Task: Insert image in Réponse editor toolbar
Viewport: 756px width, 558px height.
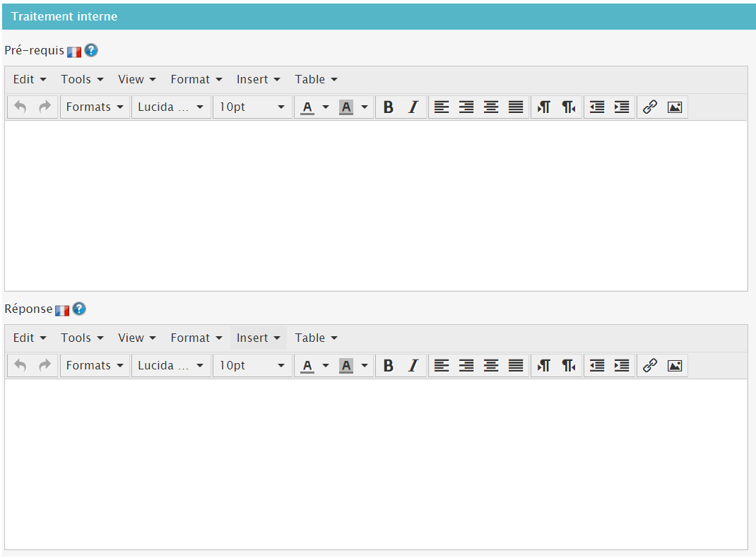Action: (675, 366)
